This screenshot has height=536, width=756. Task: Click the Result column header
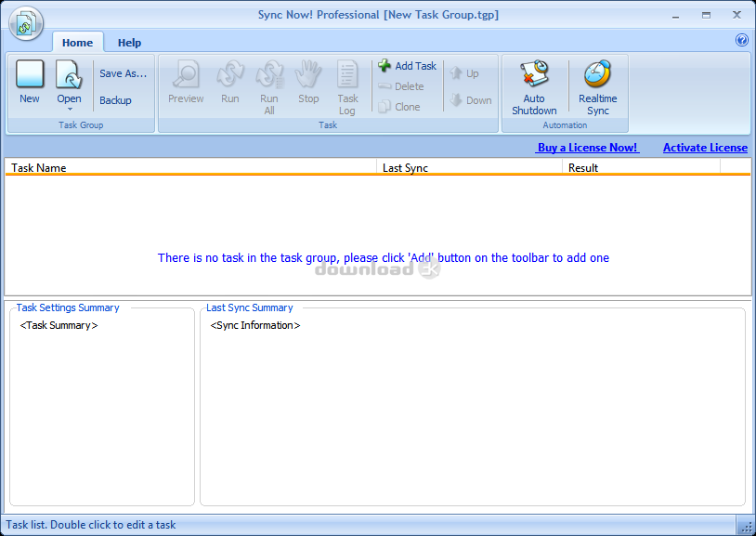641,167
